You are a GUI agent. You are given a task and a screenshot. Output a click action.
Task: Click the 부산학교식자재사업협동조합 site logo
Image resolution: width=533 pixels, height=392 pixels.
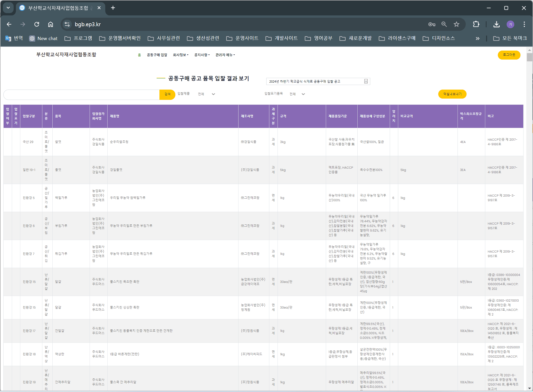point(66,54)
